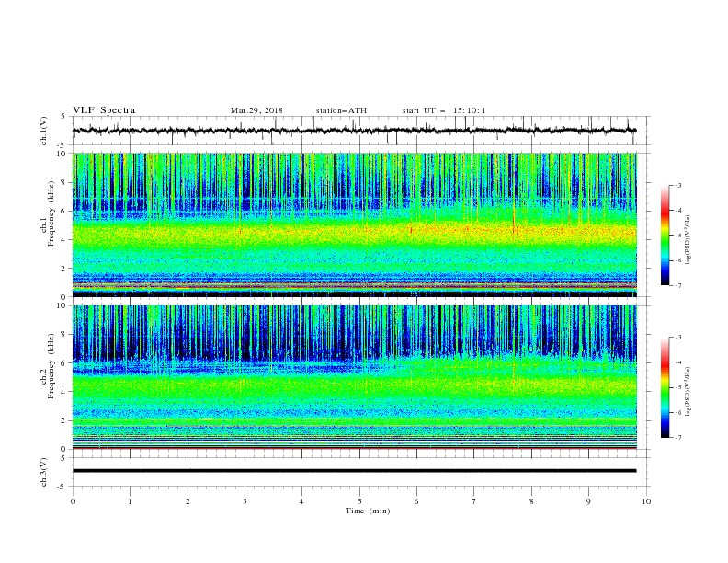Click time axis tick label "10"
Viewport: 728px width, 563px height.
(646, 501)
